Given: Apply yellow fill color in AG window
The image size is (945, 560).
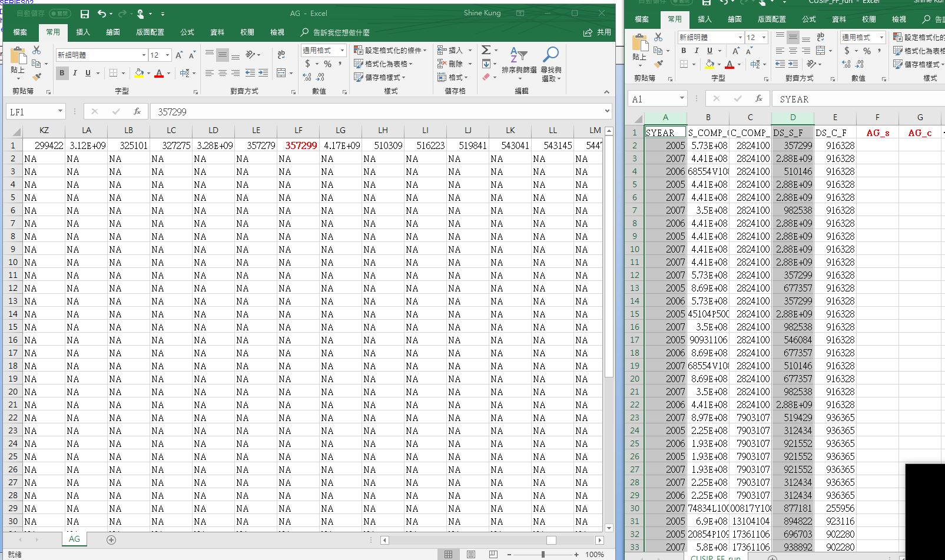Looking at the screenshot, I should click(139, 73).
